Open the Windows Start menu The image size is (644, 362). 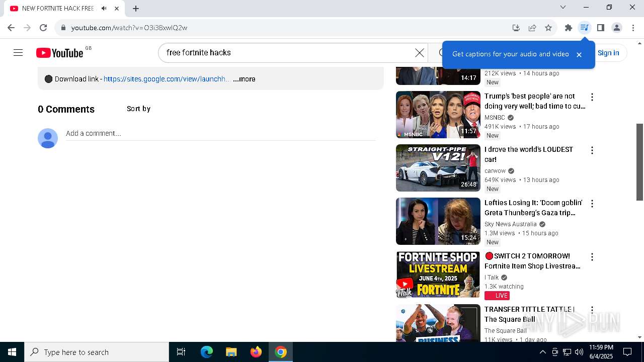[x=12, y=352]
